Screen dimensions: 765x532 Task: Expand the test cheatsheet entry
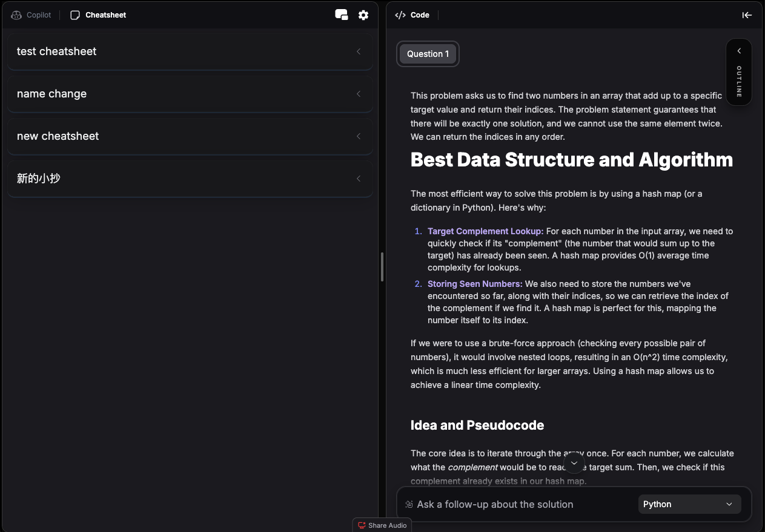coord(358,51)
